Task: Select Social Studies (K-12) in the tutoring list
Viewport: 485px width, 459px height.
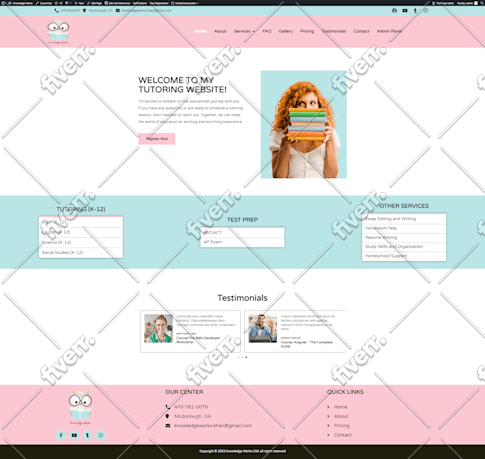Action: (81, 253)
